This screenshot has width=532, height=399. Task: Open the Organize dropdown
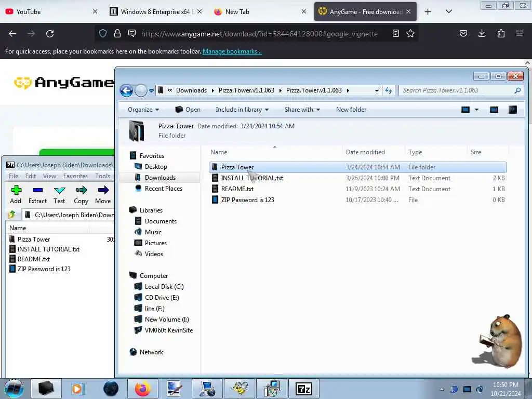pyautogui.click(x=143, y=110)
